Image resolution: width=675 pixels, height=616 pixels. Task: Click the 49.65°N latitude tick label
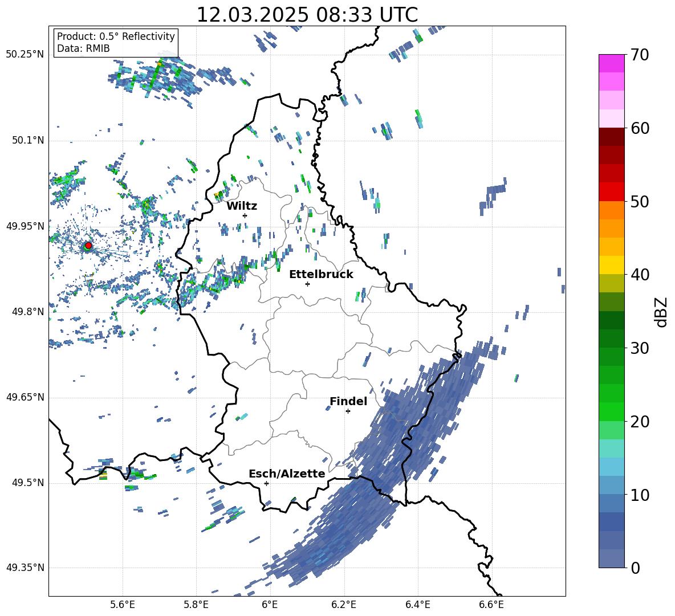(x=25, y=398)
